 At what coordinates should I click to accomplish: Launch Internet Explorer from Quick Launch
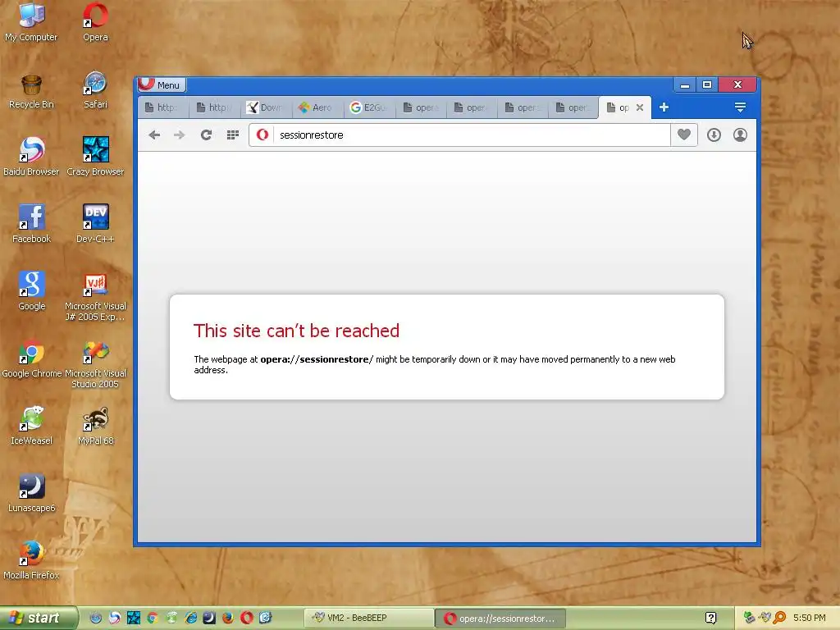tap(190, 618)
